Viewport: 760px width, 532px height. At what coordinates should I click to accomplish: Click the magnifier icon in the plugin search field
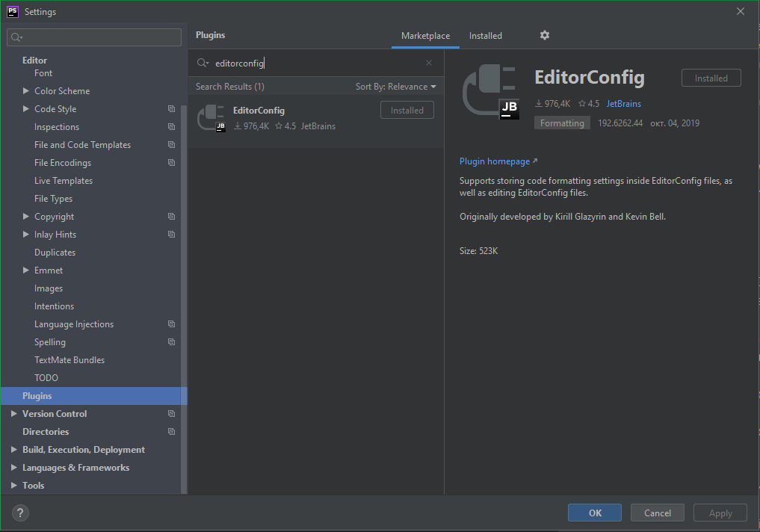(x=203, y=63)
